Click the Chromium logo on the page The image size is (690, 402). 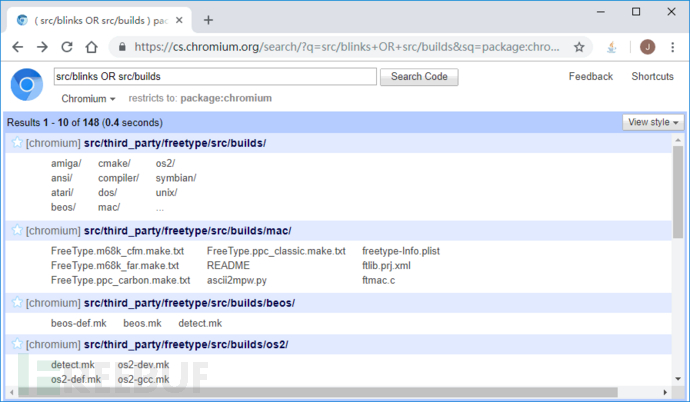27,85
